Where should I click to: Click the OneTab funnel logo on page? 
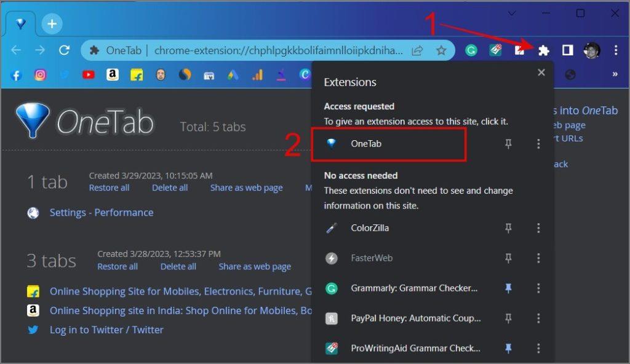pyautogui.click(x=33, y=120)
